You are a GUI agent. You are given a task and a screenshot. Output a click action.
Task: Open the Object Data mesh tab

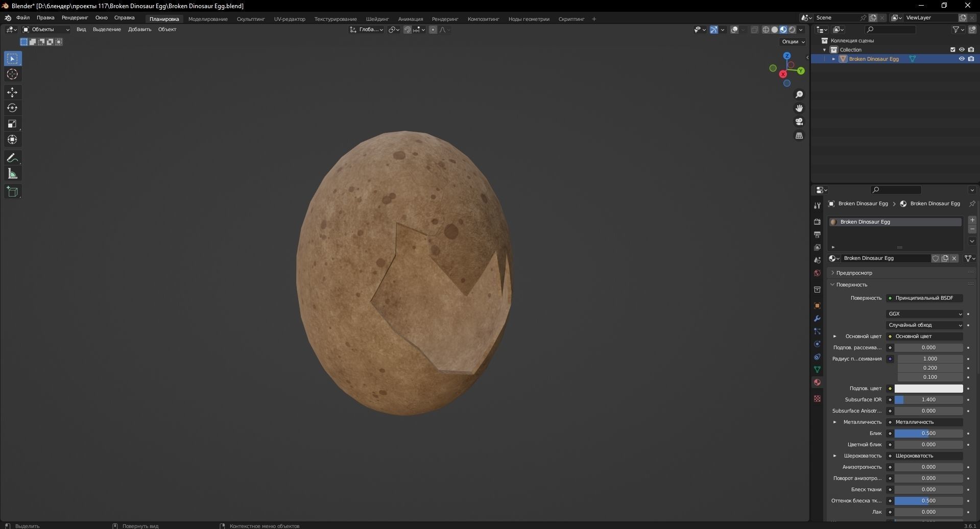pyautogui.click(x=817, y=369)
